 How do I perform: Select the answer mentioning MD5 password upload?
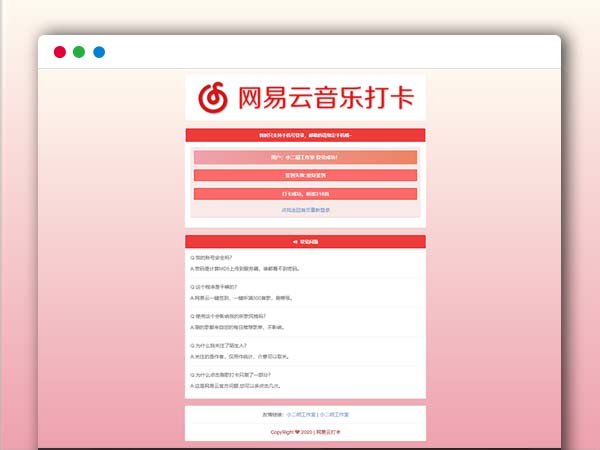click(245, 269)
